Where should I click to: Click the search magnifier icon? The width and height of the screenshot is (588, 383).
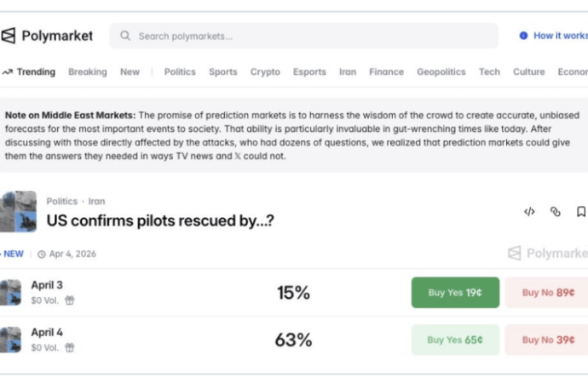pos(125,36)
